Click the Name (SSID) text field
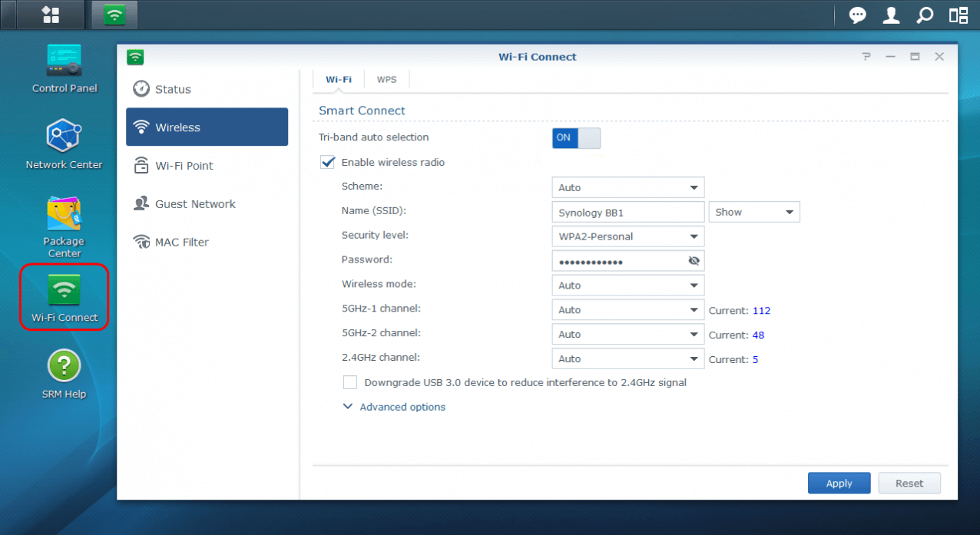This screenshot has height=535, width=980. tap(627, 213)
